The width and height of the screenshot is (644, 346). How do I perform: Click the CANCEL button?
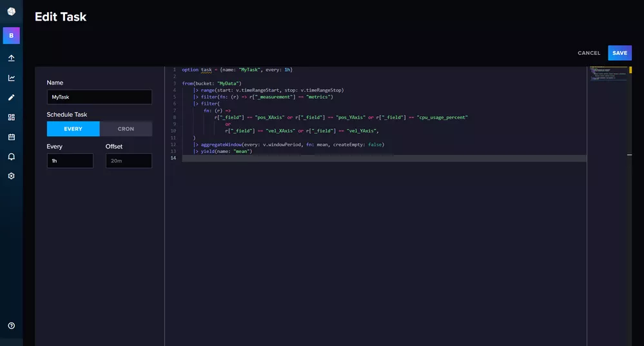pyautogui.click(x=589, y=53)
